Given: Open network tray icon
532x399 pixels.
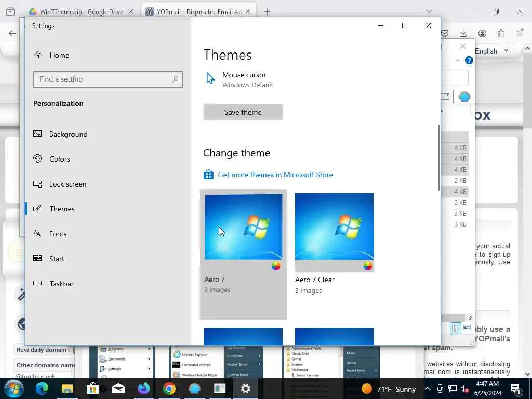Looking at the screenshot, I should 453,389.
